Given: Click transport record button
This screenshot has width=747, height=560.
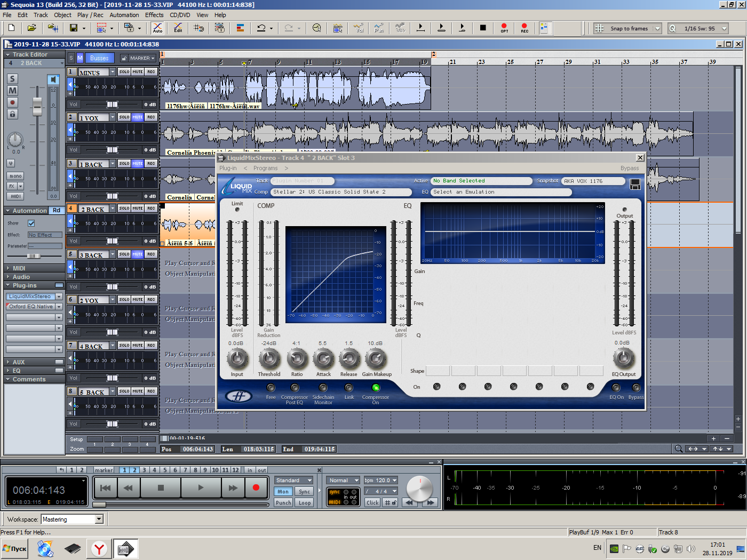Looking at the screenshot, I should [256, 487].
